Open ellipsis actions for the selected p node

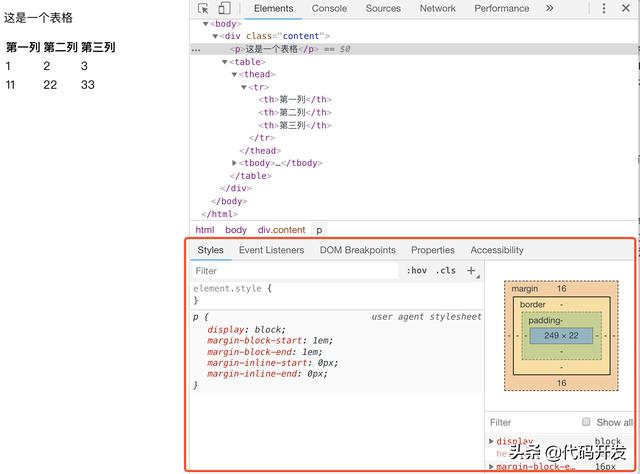(x=196, y=50)
